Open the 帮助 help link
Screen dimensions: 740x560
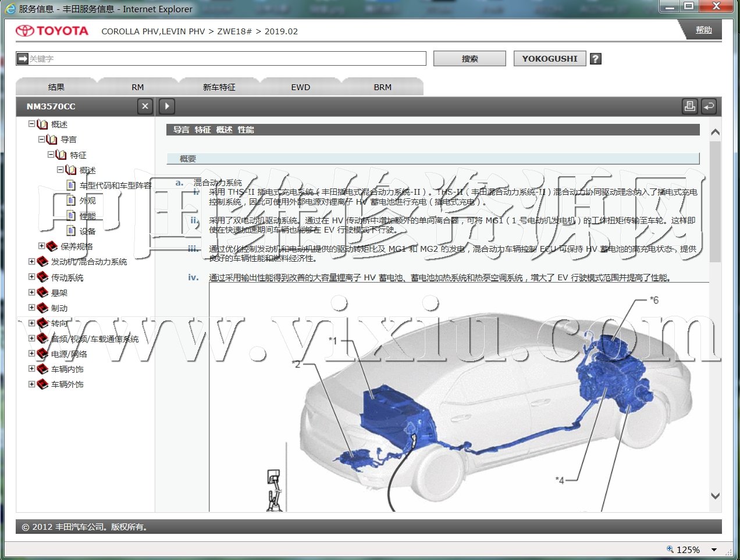[703, 30]
